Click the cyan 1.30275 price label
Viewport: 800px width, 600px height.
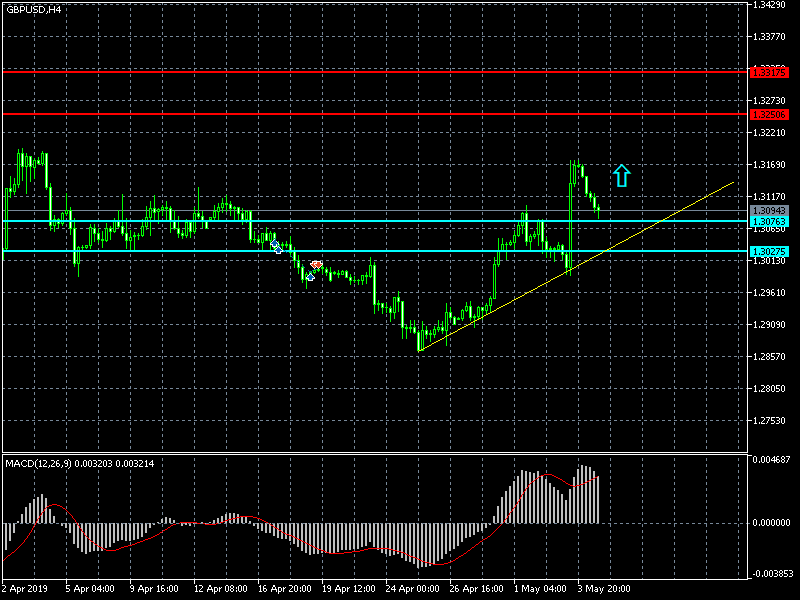click(x=767, y=251)
